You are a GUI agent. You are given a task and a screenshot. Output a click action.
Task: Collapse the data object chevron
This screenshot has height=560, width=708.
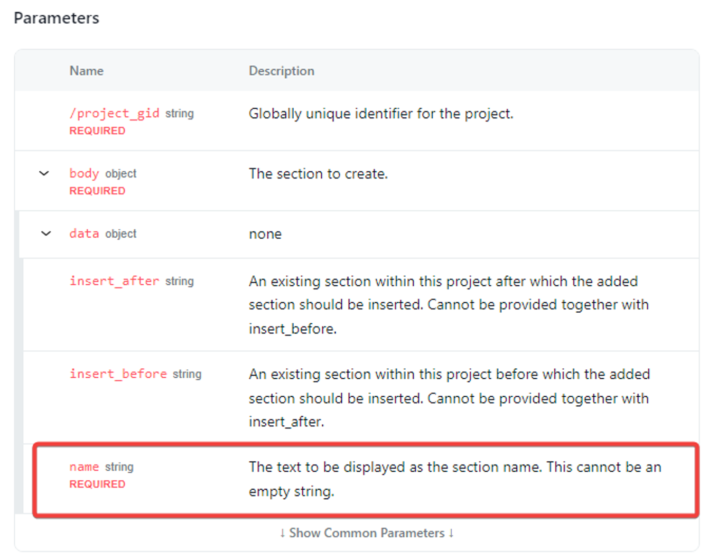tap(44, 234)
